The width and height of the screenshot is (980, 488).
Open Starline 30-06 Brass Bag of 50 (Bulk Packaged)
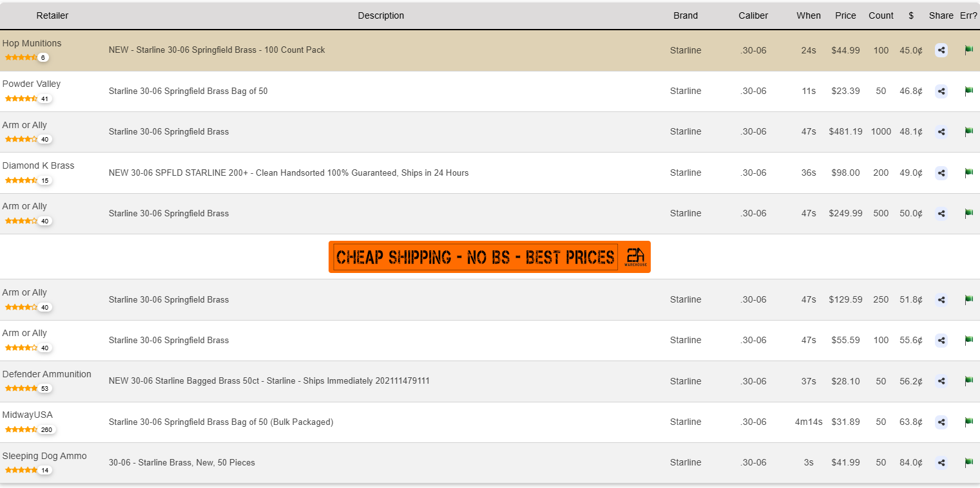pyautogui.click(x=221, y=422)
